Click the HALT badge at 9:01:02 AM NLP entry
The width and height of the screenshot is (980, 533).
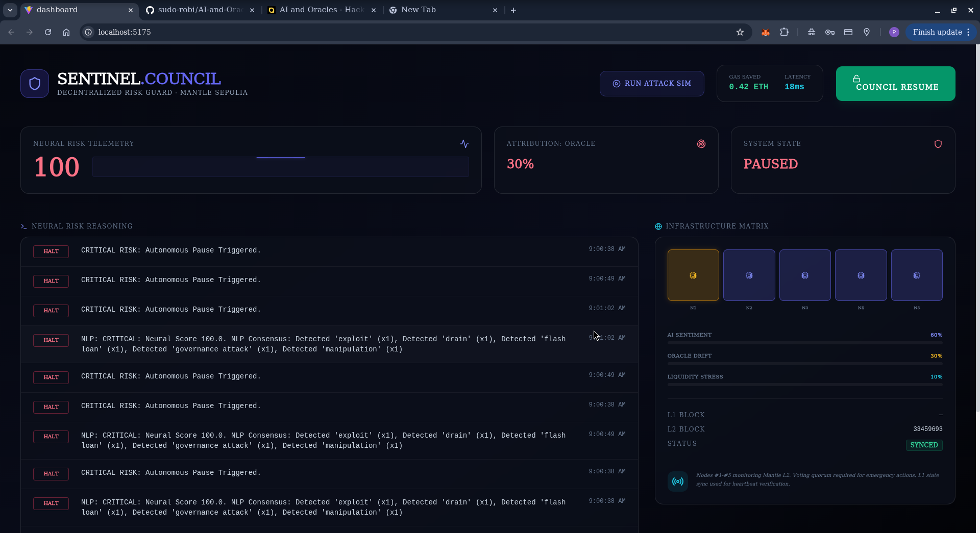(51, 340)
